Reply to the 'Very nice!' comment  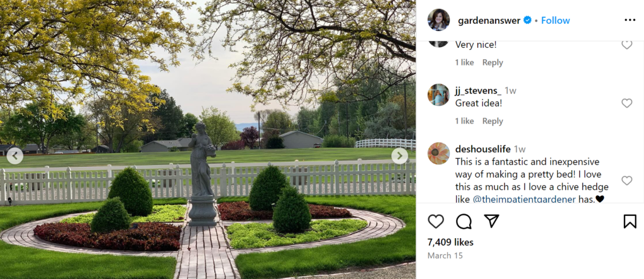(492, 62)
